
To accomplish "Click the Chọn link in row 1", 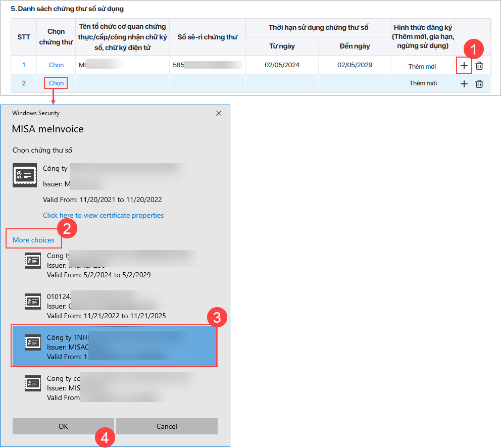I will 56,65.
